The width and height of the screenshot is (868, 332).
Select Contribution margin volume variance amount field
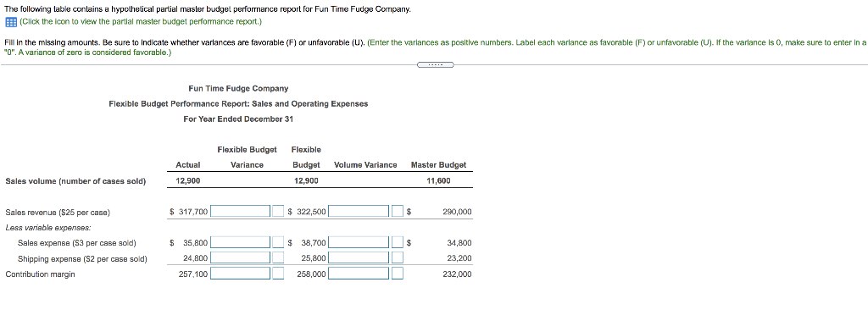[359, 274]
